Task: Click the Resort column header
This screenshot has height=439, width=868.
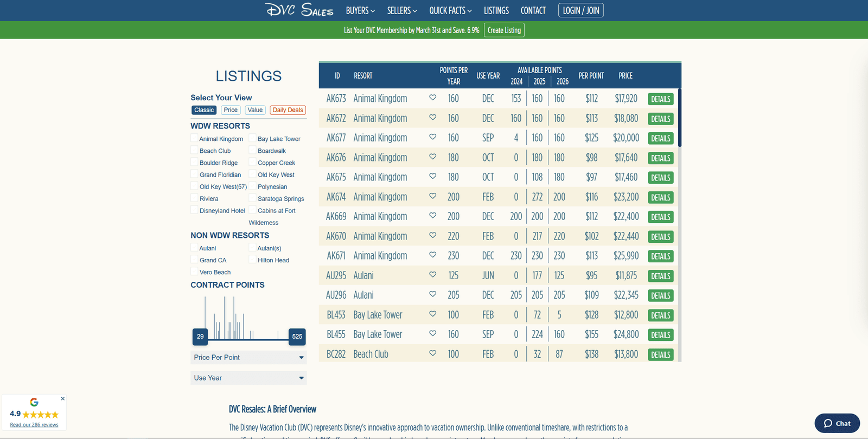Action: (363, 76)
